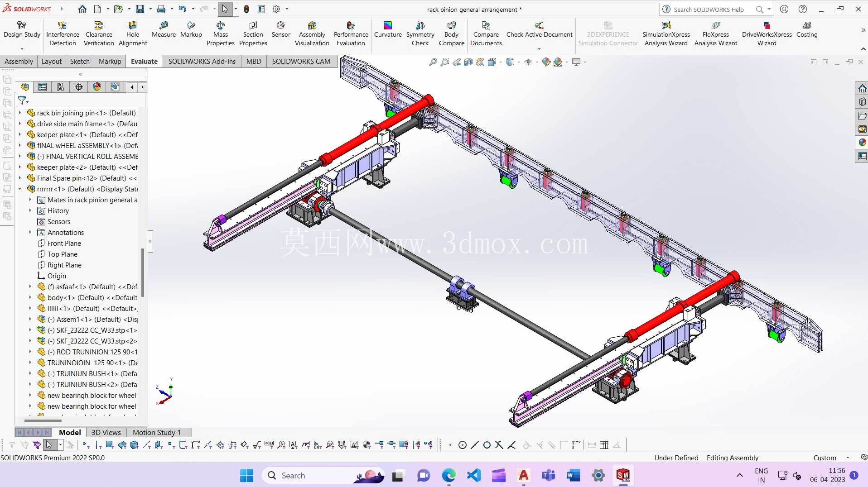Open the SOLIDWORKS Add-Ins tab

(x=202, y=61)
